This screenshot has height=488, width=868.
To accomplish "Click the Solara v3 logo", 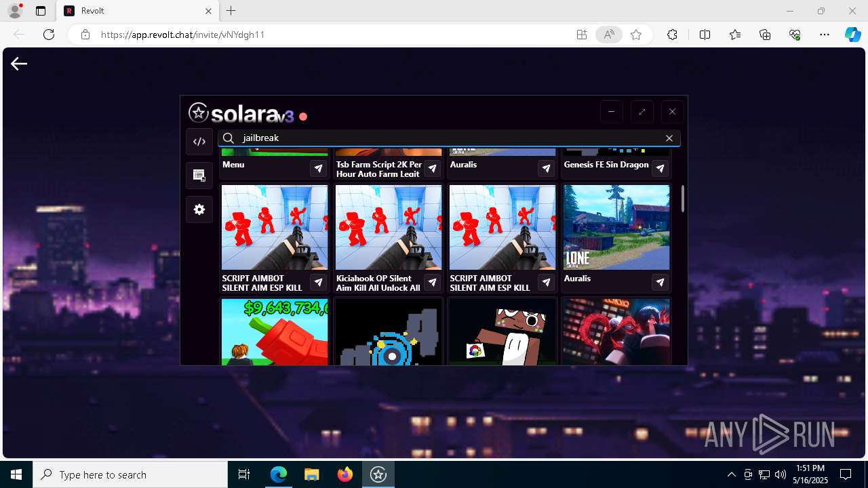I will pyautogui.click(x=241, y=113).
